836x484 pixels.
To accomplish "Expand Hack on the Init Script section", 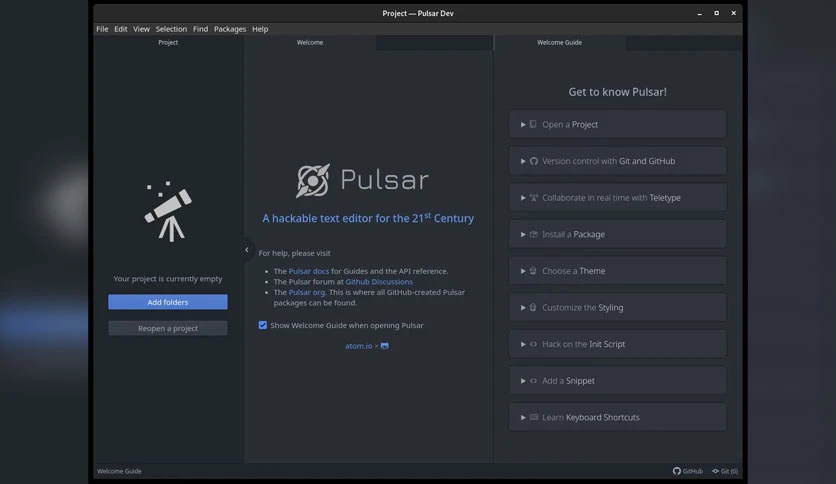I will [617, 344].
